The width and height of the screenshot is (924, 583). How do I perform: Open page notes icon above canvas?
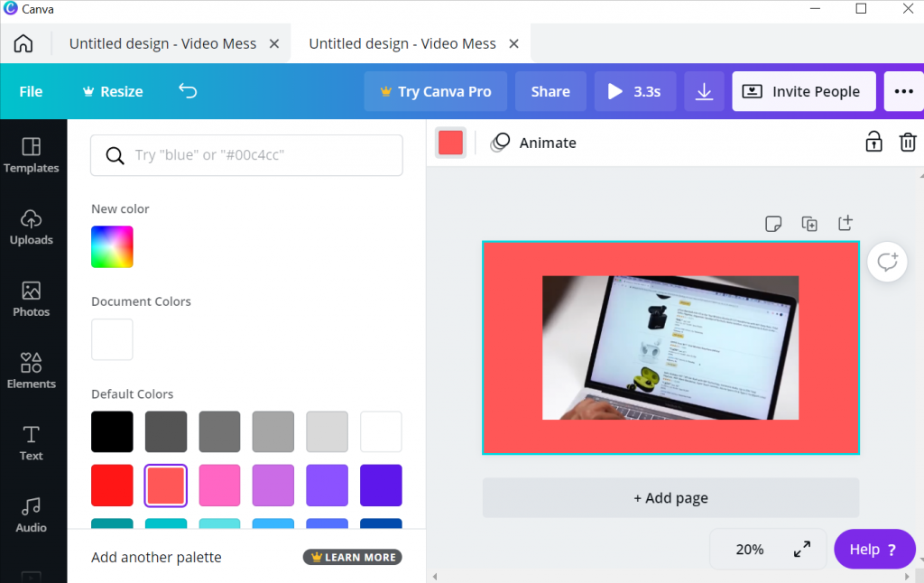tap(773, 224)
